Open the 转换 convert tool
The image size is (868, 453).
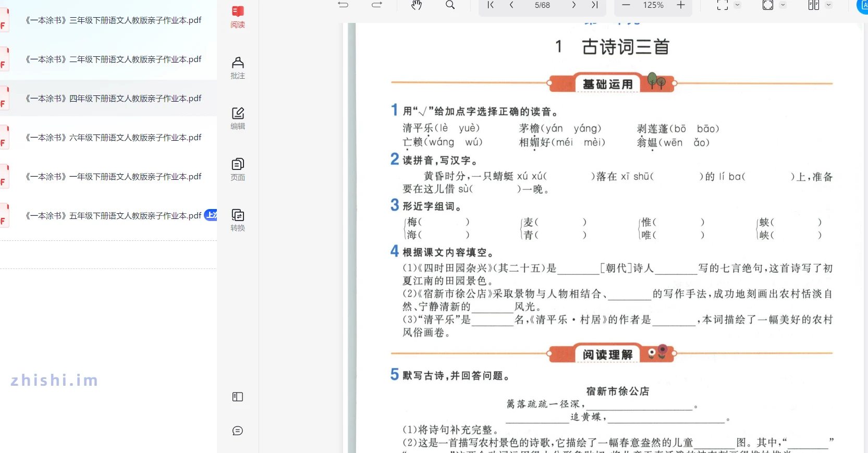tap(238, 220)
